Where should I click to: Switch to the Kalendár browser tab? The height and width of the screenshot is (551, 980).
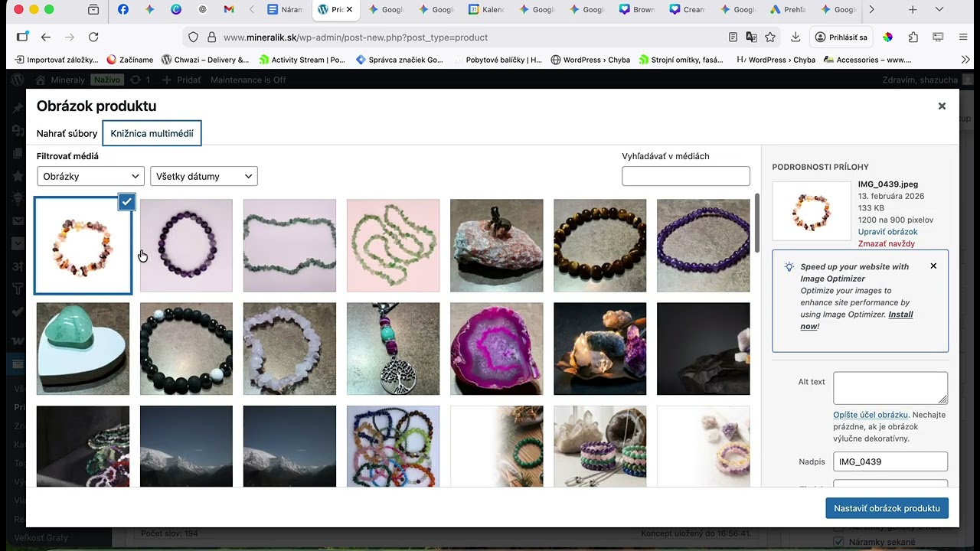pyautogui.click(x=487, y=10)
